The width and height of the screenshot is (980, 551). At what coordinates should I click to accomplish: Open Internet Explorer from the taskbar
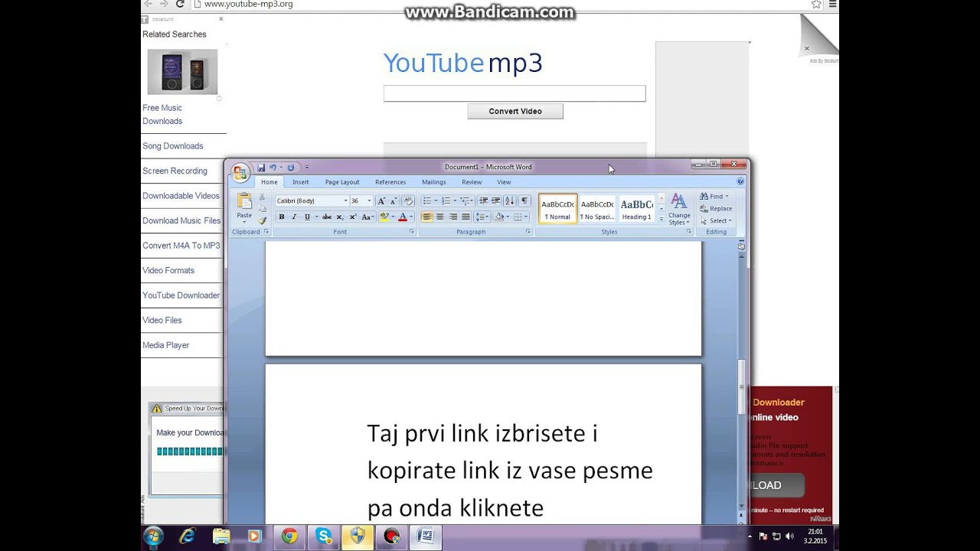(x=187, y=536)
